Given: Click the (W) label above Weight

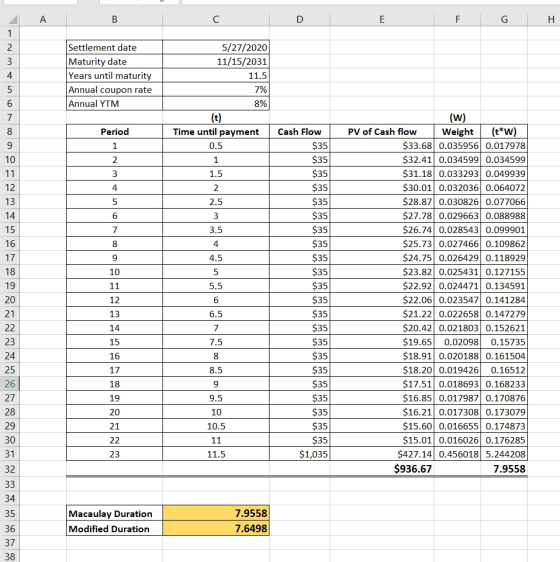Looking at the screenshot, I should 457,118.
